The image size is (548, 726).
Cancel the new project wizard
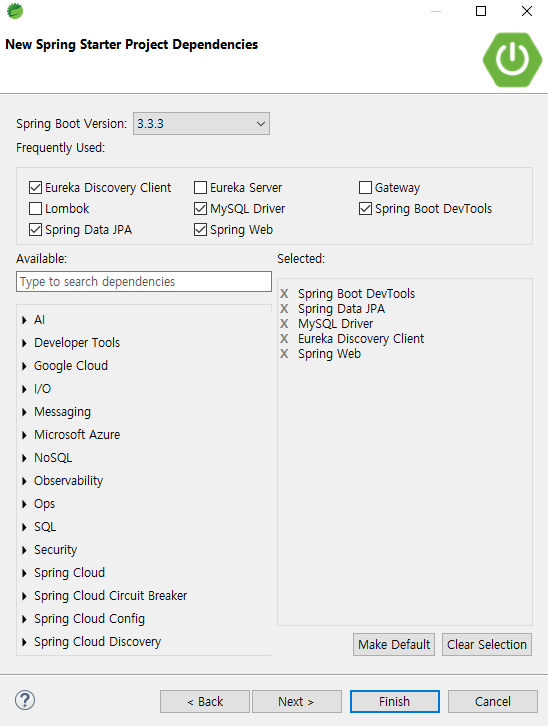coord(493,701)
